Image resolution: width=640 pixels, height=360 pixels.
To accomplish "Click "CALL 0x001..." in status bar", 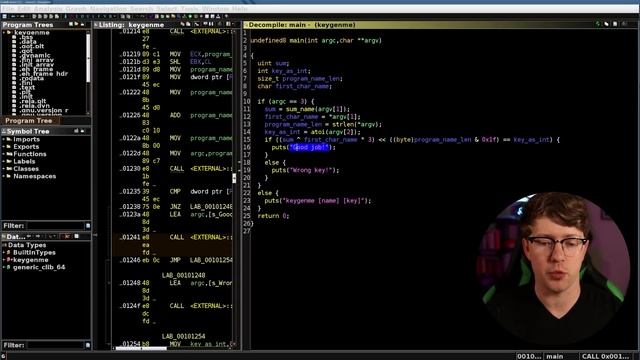I will pyautogui.click(x=605, y=356).
